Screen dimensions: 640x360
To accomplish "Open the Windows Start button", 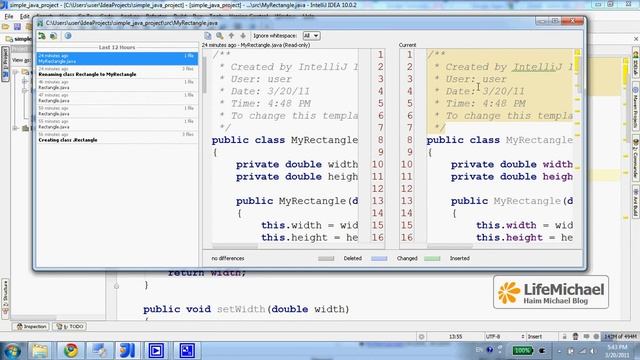I will (x=12, y=351).
